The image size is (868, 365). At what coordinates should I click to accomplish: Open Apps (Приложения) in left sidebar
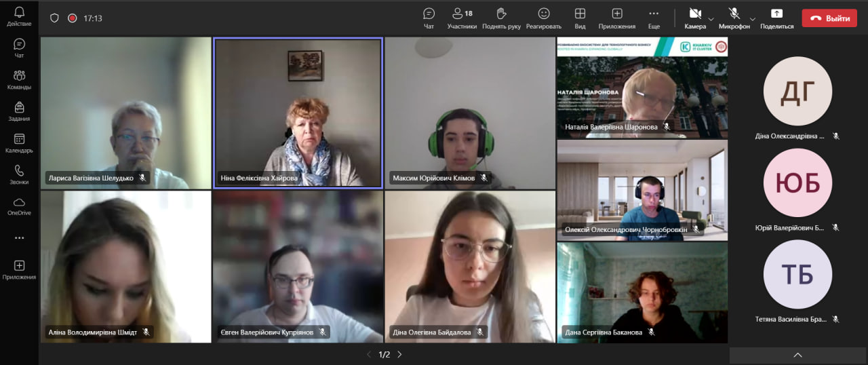pos(19,269)
